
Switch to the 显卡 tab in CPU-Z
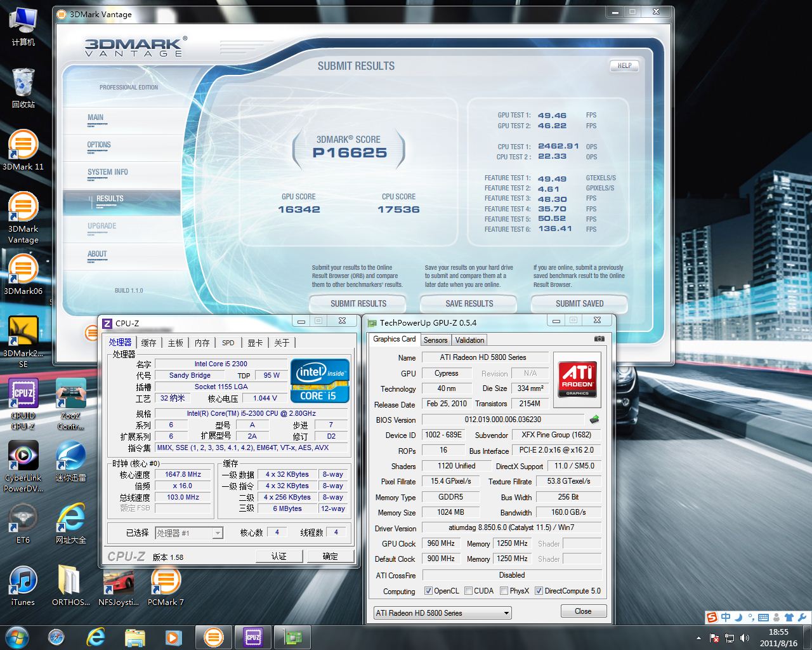(255, 343)
